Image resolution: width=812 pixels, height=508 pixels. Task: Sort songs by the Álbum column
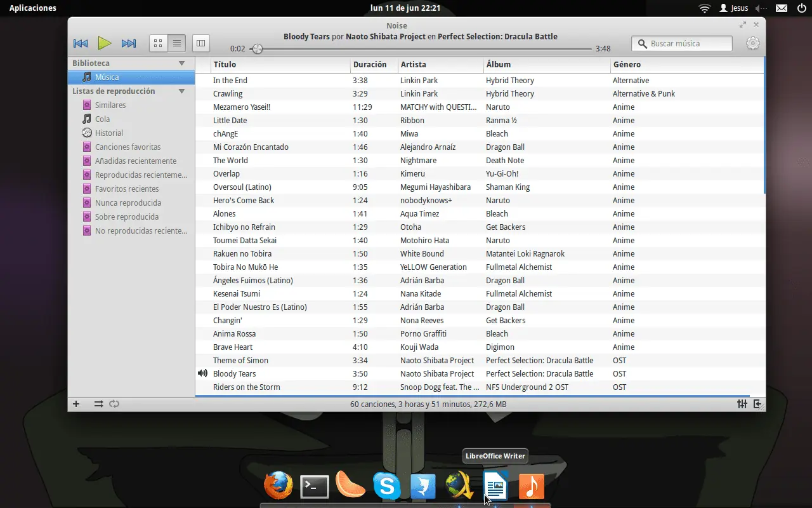coord(546,64)
